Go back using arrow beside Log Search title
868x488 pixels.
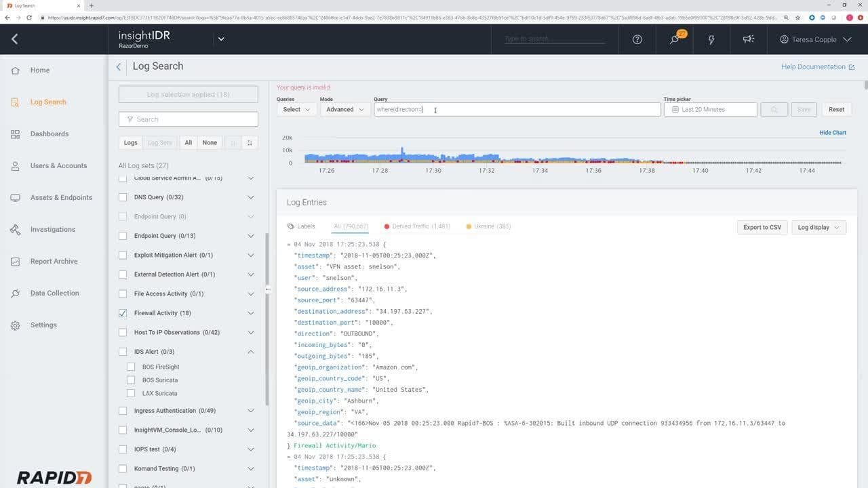coord(119,66)
